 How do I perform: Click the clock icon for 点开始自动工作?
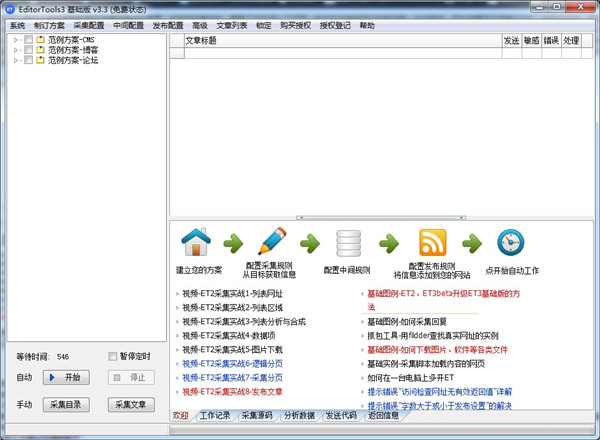pyautogui.click(x=510, y=242)
